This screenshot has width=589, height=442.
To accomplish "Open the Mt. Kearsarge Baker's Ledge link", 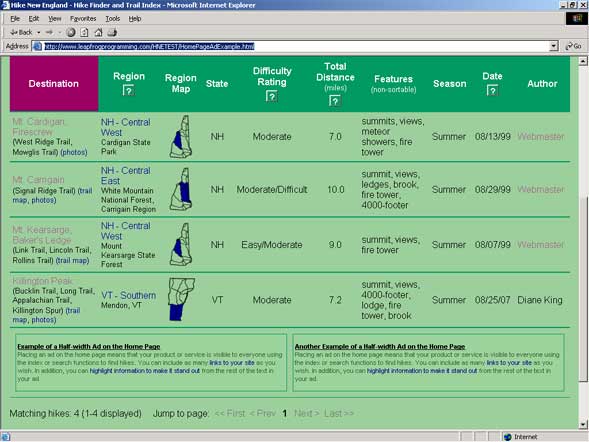I will pyautogui.click(x=42, y=235).
